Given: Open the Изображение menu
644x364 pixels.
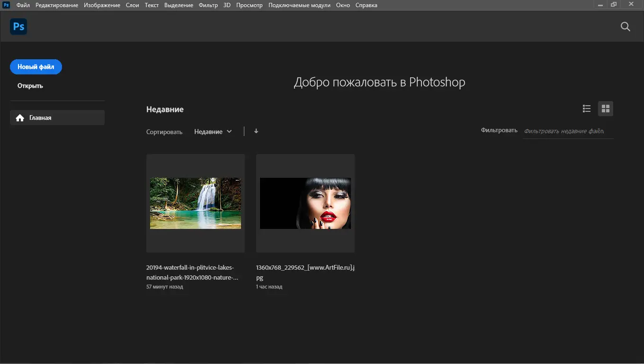Looking at the screenshot, I should pos(102,5).
